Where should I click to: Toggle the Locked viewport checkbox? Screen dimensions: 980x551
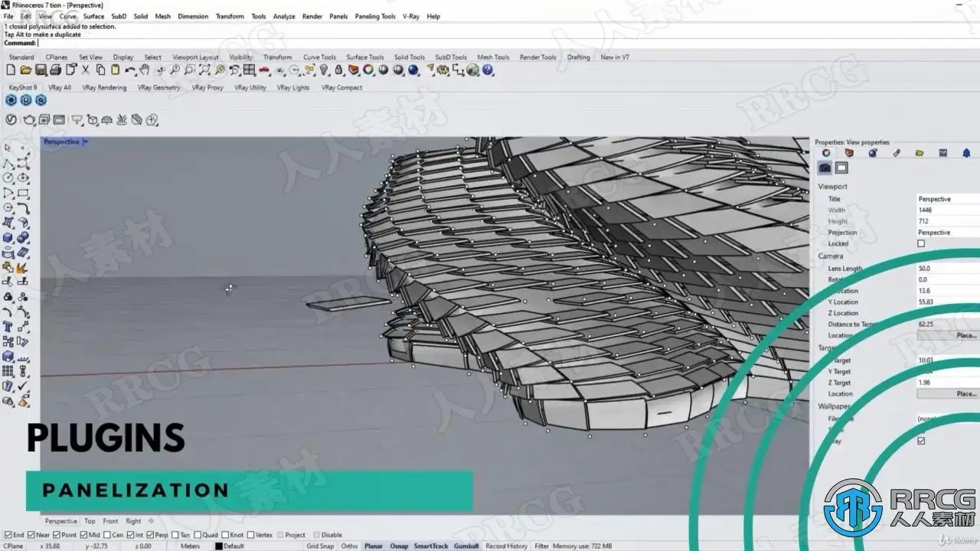pyautogui.click(x=921, y=243)
